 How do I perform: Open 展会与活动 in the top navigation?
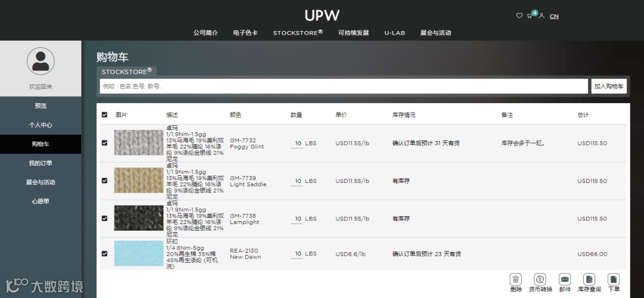435,33
